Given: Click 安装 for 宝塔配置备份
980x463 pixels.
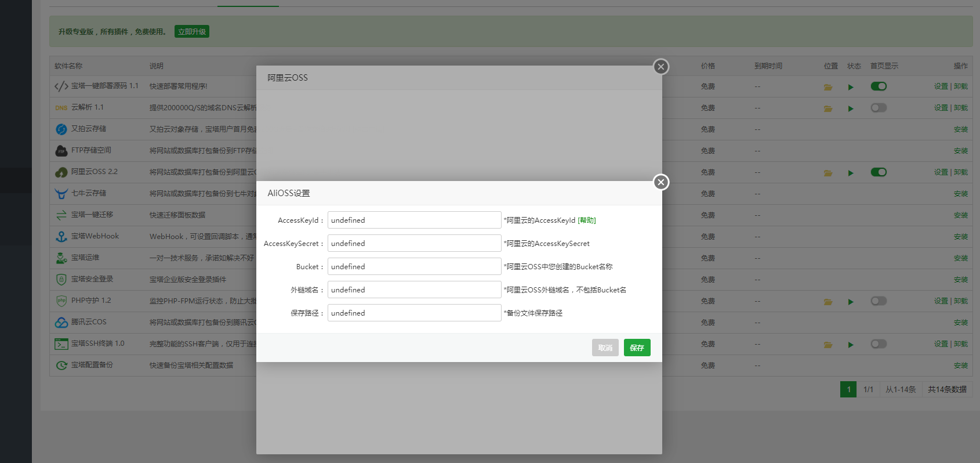Looking at the screenshot, I should [x=961, y=366].
